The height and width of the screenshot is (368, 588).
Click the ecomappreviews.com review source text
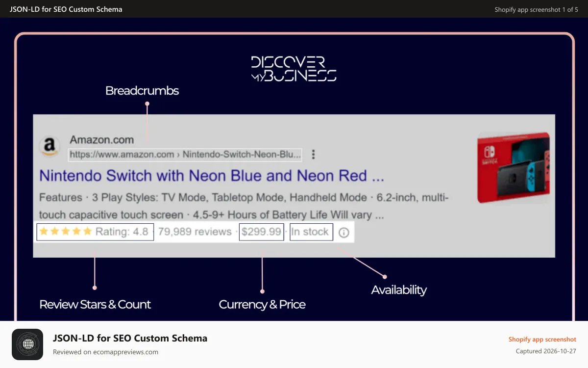(105, 352)
